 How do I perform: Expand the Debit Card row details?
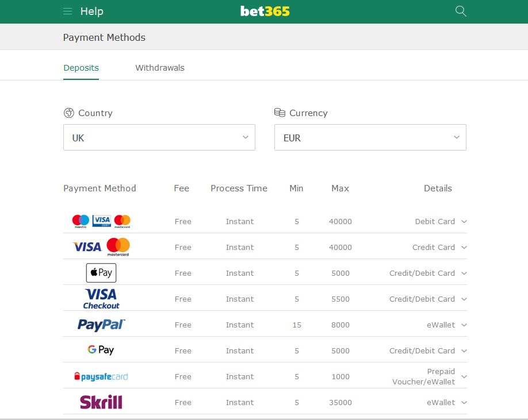click(464, 222)
